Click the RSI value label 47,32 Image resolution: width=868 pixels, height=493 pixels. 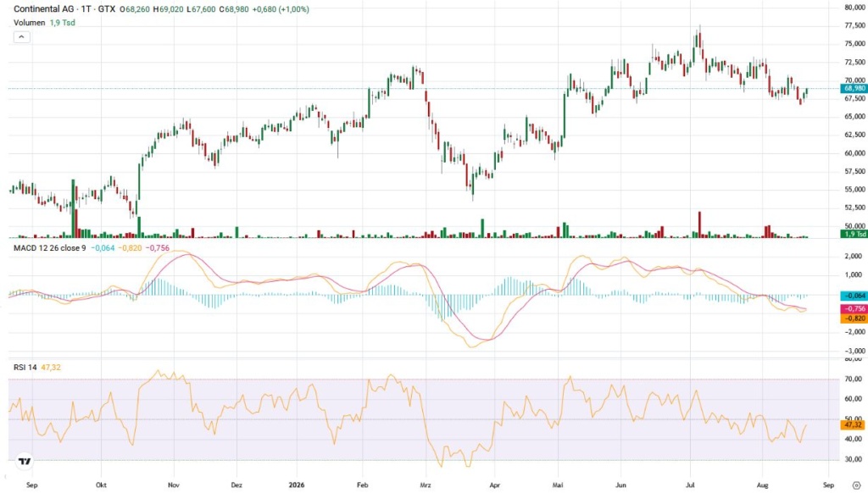click(x=854, y=425)
